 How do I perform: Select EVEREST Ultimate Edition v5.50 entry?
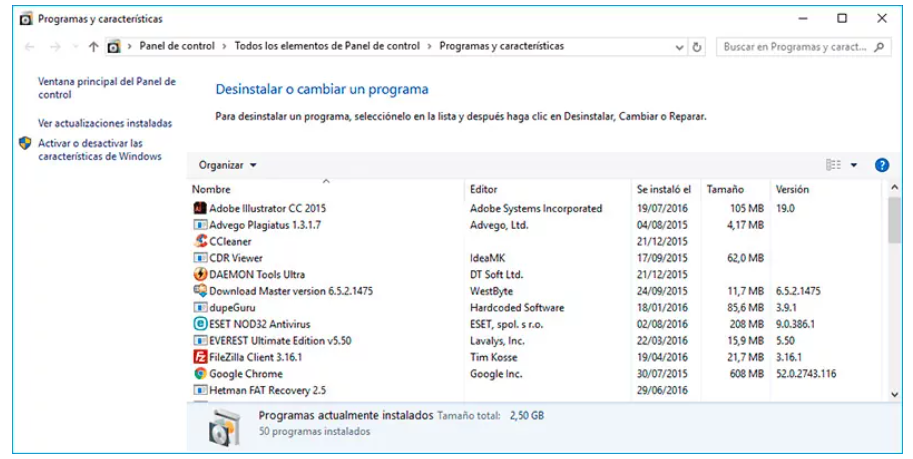pyautogui.click(x=280, y=341)
